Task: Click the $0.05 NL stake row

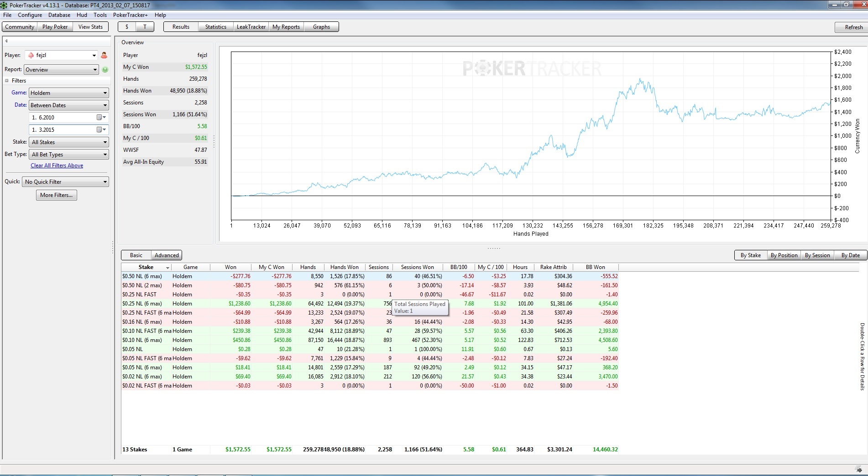Action: (x=370, y=349)
